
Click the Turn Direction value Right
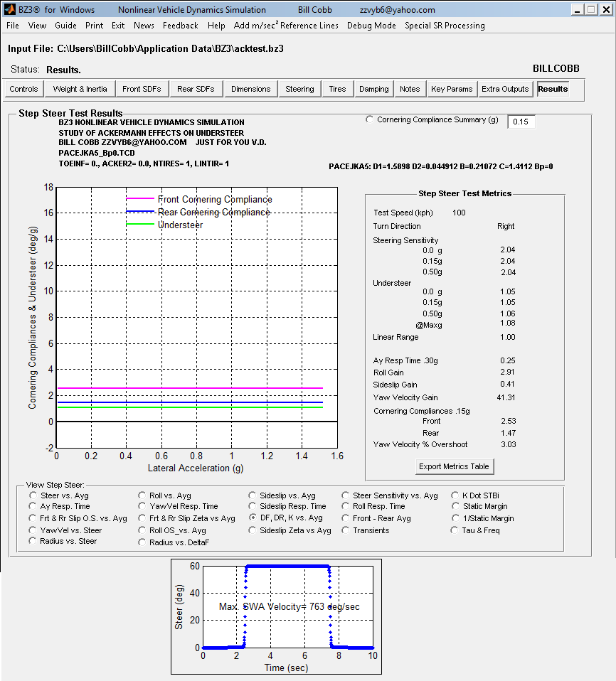(x=506, y=226)
